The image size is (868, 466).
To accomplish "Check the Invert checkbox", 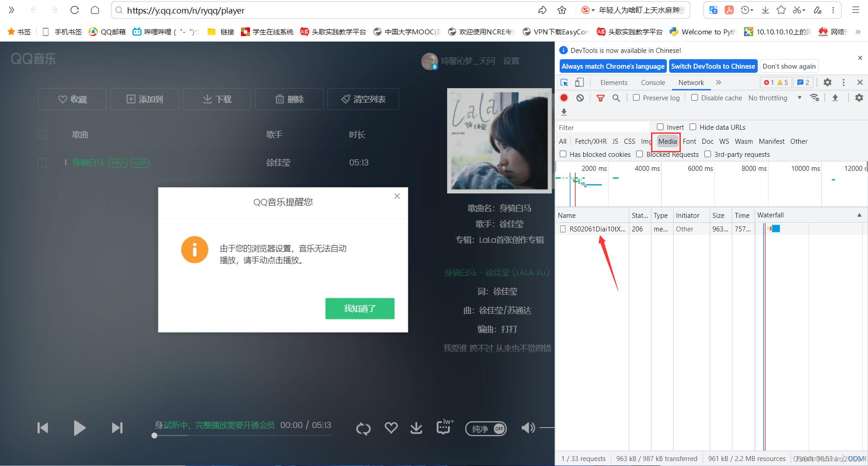I will coord(660,127).
